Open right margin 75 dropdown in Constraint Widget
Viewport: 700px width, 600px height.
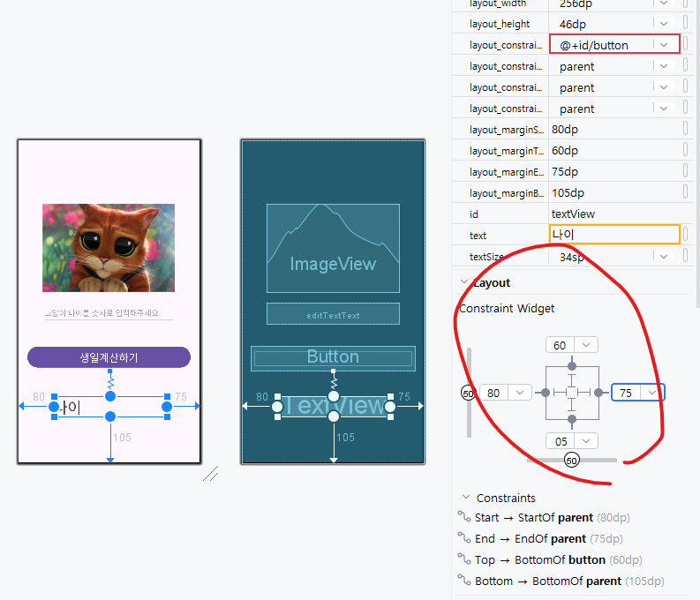point(652,393)
